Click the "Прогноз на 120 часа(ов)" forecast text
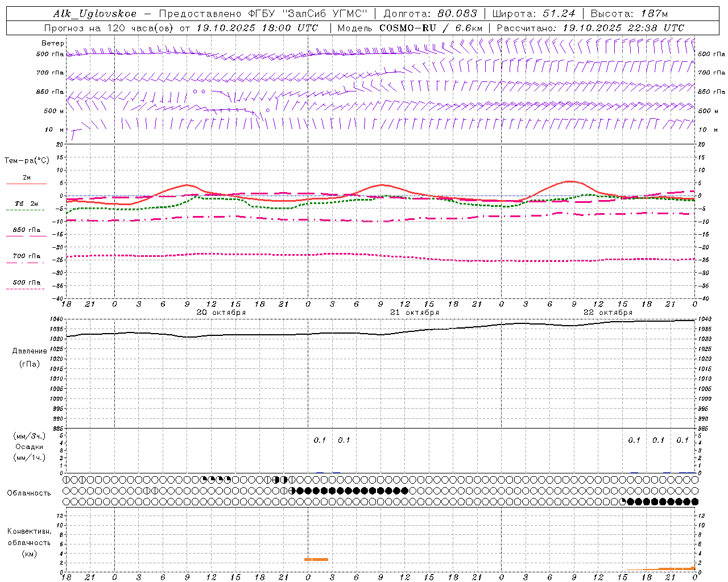 pyautogui.click(x=109, y=28)
